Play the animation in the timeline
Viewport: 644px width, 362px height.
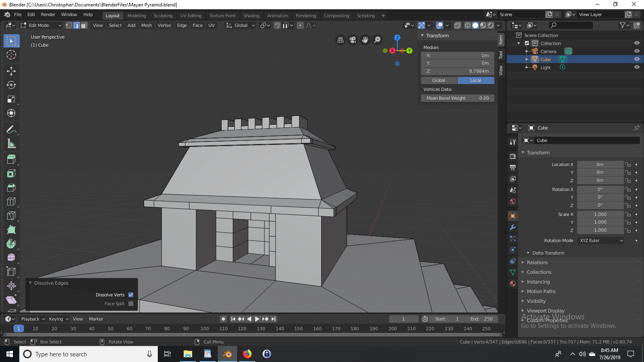coord(257,319)
